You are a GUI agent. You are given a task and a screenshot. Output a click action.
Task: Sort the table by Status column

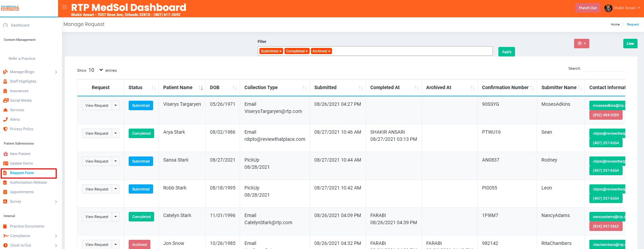point(141,87)
